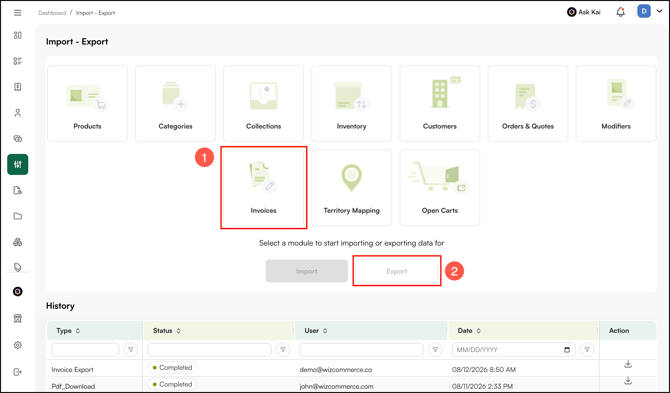Open Ask Kai assistant
Screen dimensions: 670x393
584,12
